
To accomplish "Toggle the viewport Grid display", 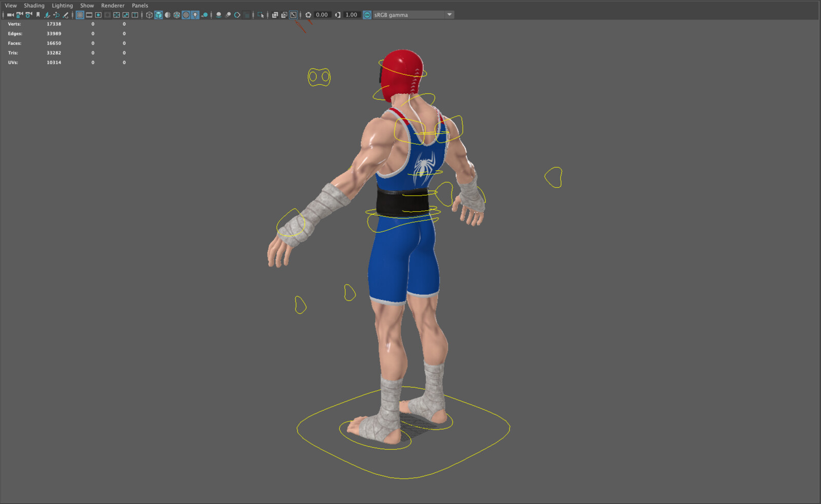I will pos(80,15).
